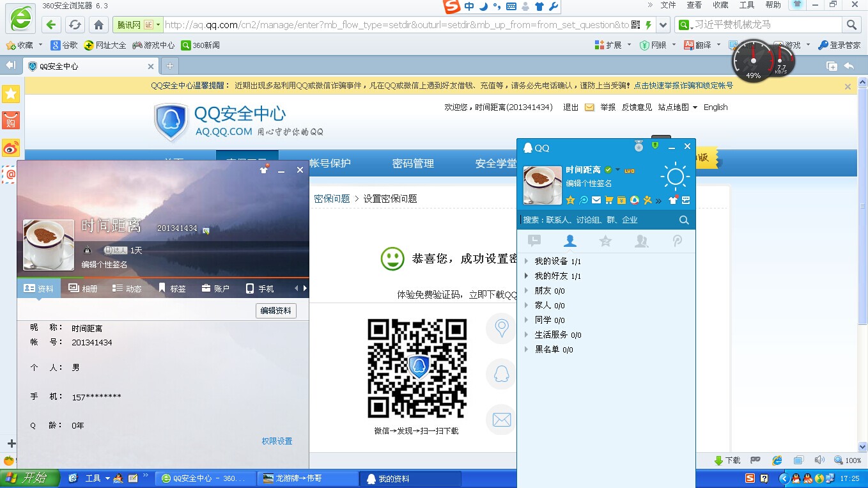Open the 站点地图 dropdown on the page
The width and height of the screenshot is (868, 488).
[x=678, y=107]
